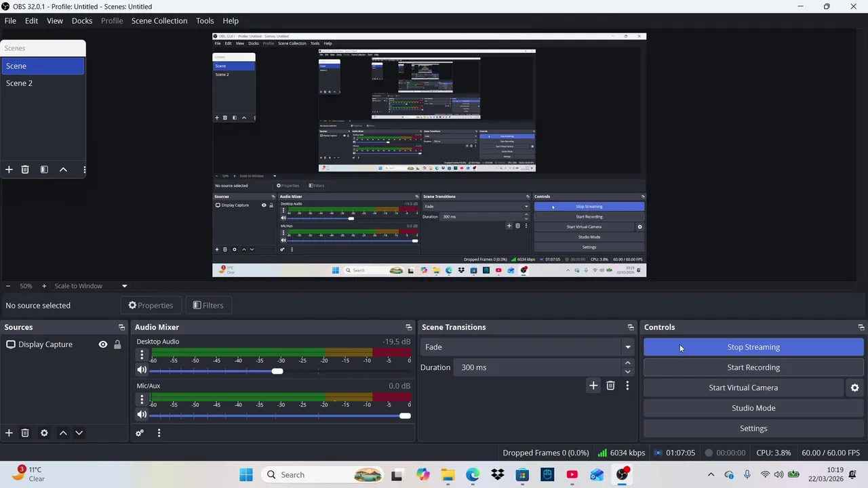The height and width of the screenshot is (488, 868).
Task: Mute Desktop Audio speaker icon
Action: tap(142, 370)
